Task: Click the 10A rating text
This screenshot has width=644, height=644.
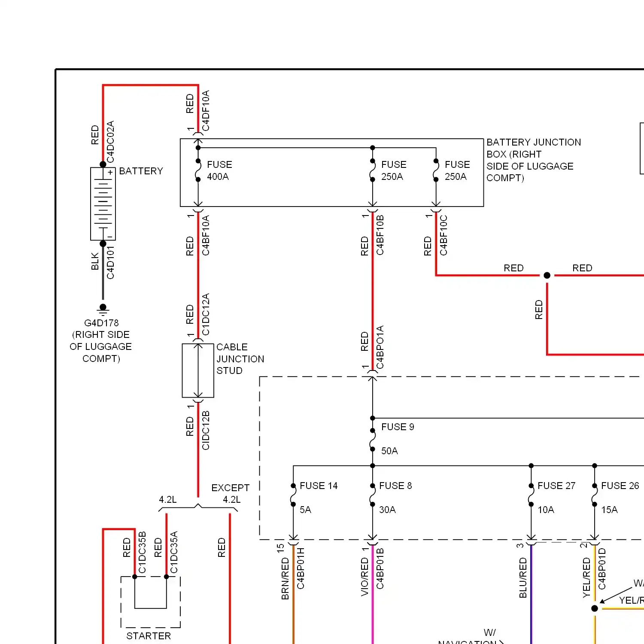Action: pos(546,510)
